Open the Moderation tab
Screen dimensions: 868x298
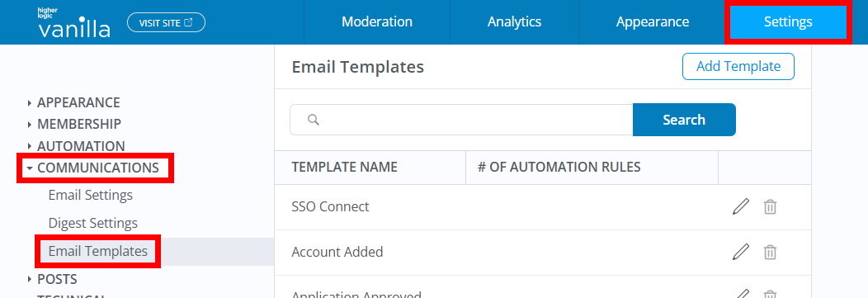coord(377,22)
